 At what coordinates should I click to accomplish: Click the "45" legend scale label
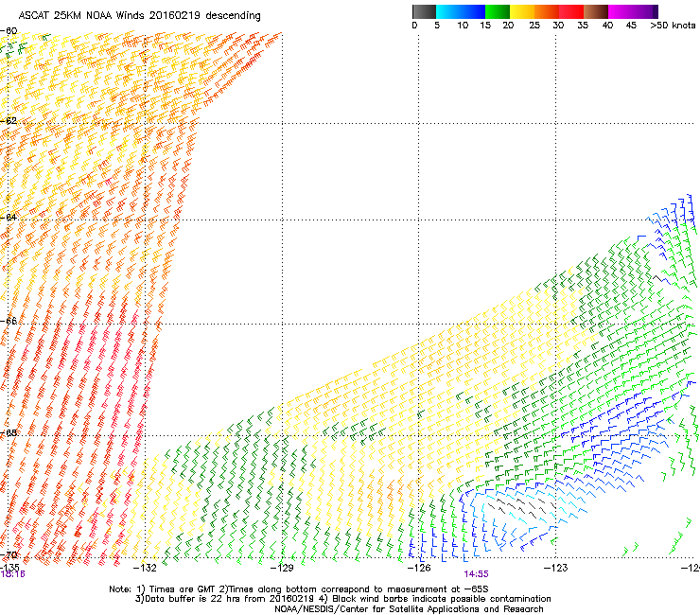coord(631,26)
